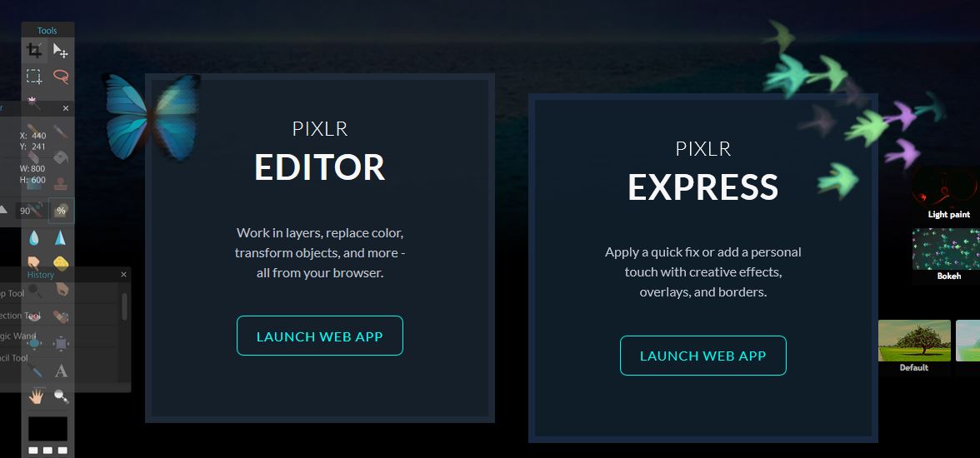The width and height of the screenshot is (980, 458).
Task: Choose the red Lasso tool
Action: pos(61,77)
